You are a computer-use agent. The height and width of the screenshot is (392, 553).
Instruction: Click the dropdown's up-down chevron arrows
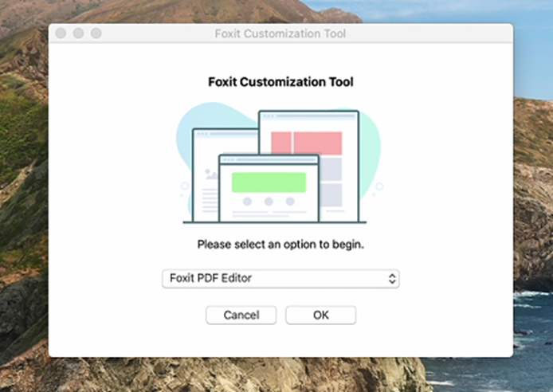pyautogui.click(x=391, y=278)
